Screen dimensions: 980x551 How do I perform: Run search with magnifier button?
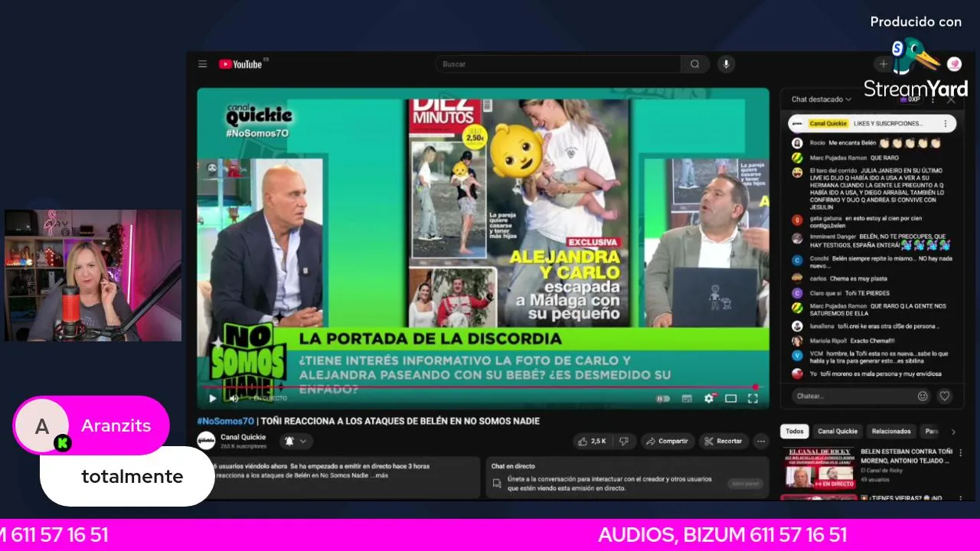click(x=695, y=64)
